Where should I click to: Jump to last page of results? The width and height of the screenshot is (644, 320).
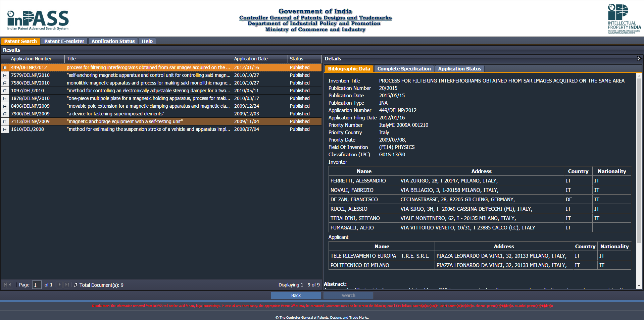[67, 285]
